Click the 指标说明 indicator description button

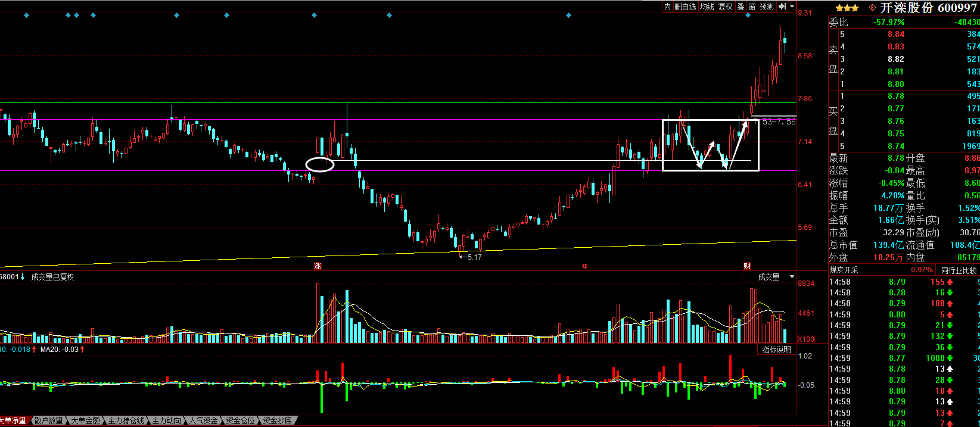coord(777,350)
